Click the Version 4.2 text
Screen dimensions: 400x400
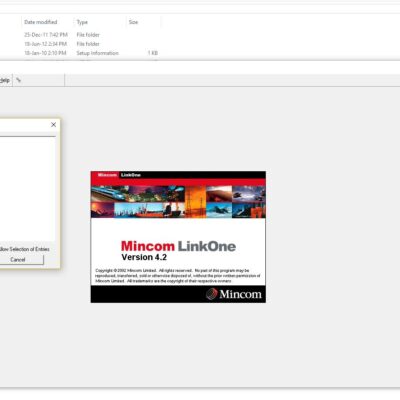tap(144, 257)
